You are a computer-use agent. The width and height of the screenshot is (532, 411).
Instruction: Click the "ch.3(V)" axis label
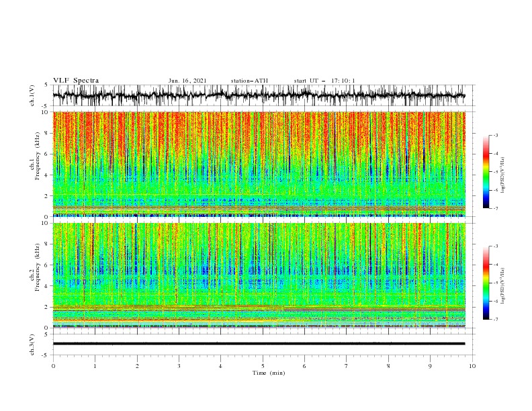point(32,345)
